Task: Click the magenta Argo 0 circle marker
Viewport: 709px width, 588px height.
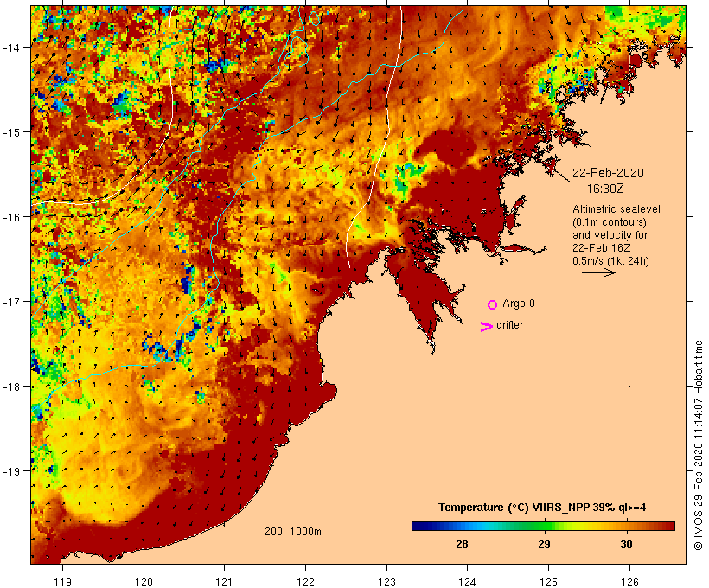Action: 493,304
